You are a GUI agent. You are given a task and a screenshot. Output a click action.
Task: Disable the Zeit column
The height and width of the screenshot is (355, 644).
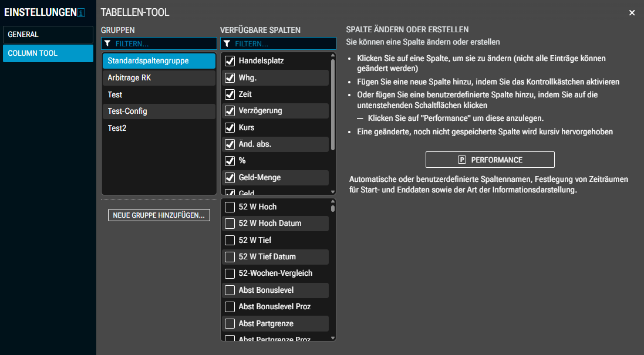point(230,94)
